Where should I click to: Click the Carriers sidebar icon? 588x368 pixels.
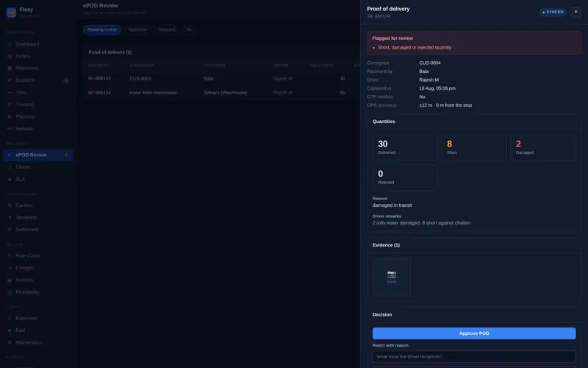click(x=10, y=205)
